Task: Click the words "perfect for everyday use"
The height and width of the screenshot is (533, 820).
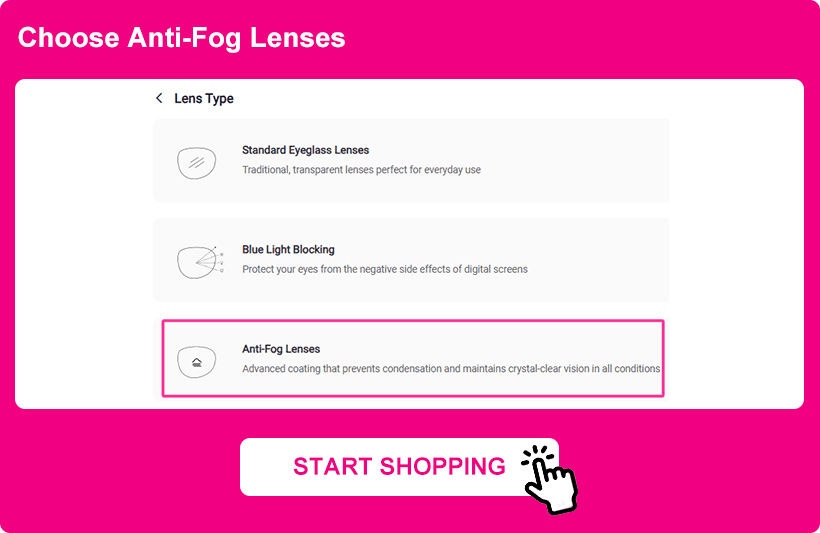Action: coord(436,170)
